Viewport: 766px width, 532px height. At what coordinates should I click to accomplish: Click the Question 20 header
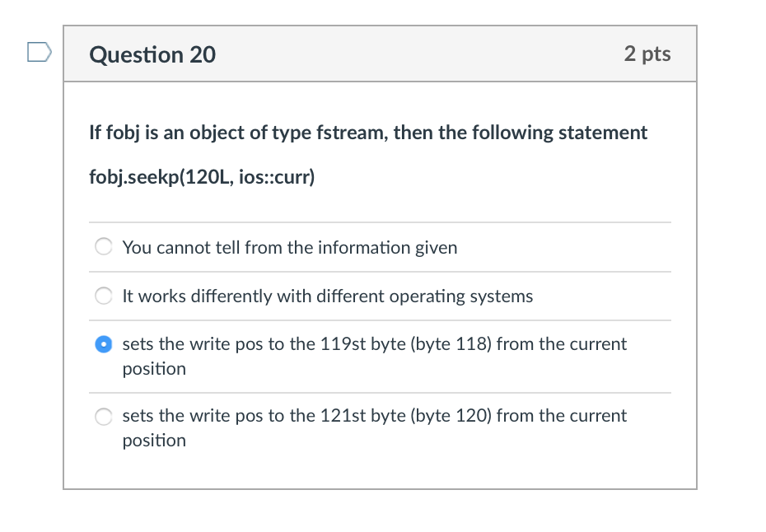[152, 54]
